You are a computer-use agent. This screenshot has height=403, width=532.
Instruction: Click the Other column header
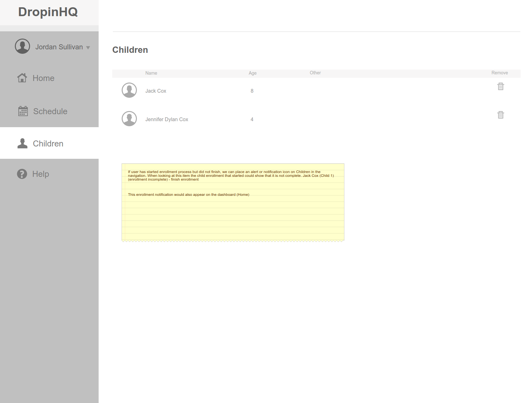(315, 73)
